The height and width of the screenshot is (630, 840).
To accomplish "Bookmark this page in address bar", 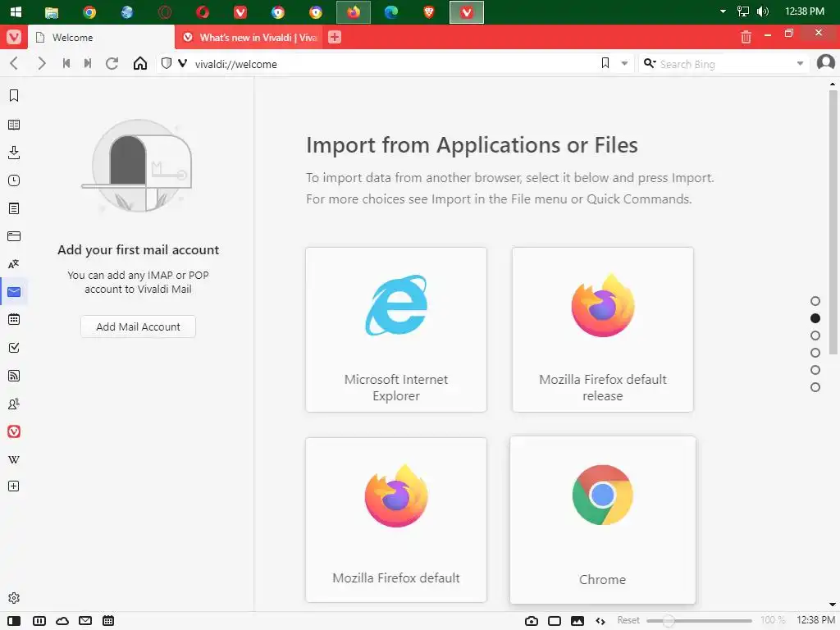I will [x=605, y=63].
